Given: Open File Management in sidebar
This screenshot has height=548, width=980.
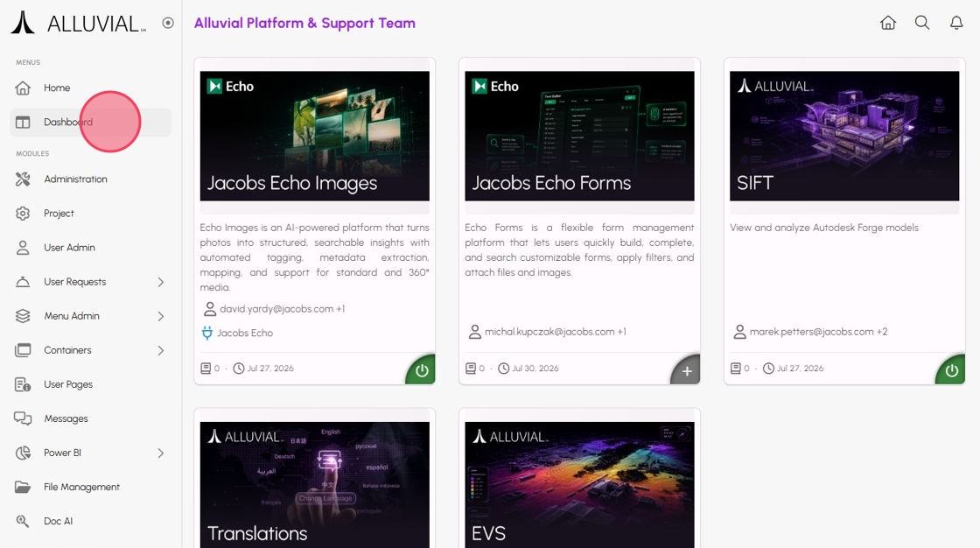Looking at the screenshot, I should coord(91,488).
